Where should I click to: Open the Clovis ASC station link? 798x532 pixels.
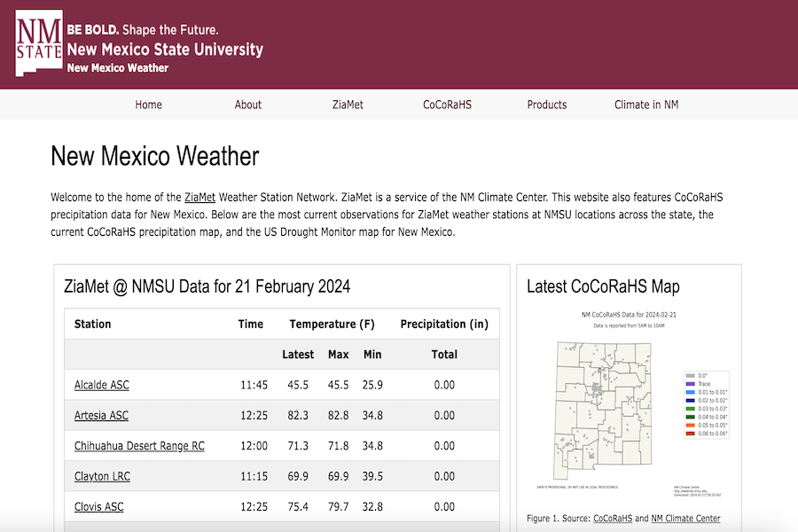(98, 507)
